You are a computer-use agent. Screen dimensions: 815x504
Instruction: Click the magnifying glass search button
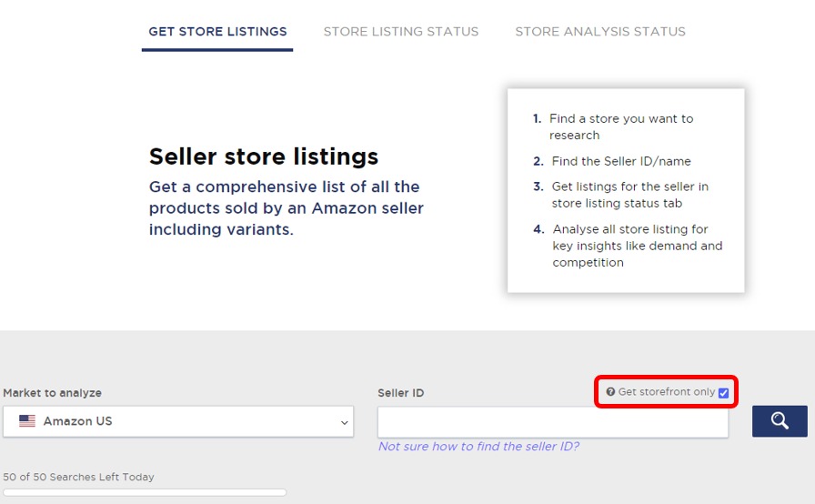point(780,421)
